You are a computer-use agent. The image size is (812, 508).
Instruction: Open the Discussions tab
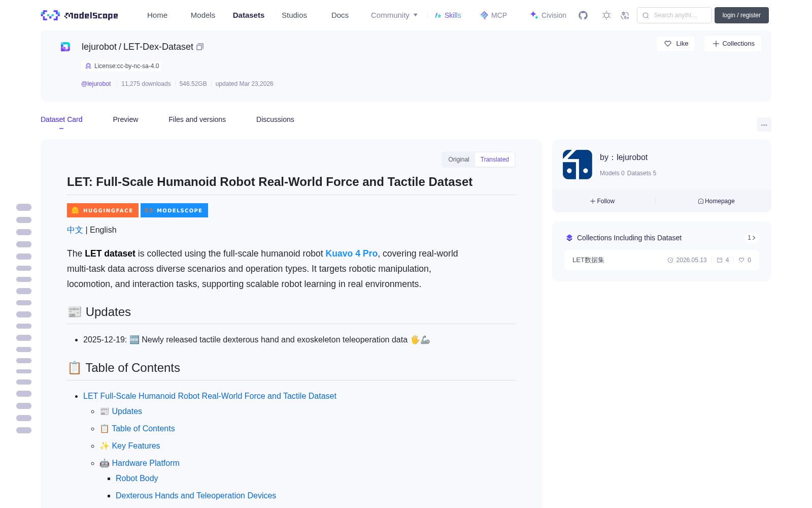pos(275,119)
